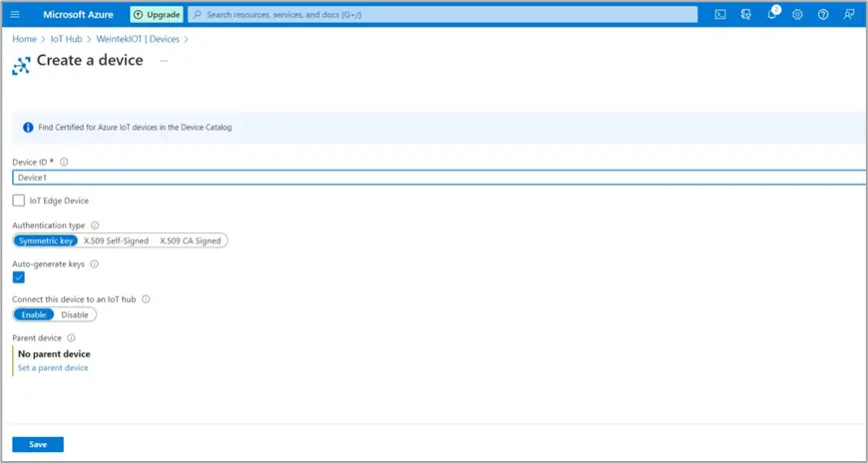Click the Auto-generate keys info icon

[94, 264]
